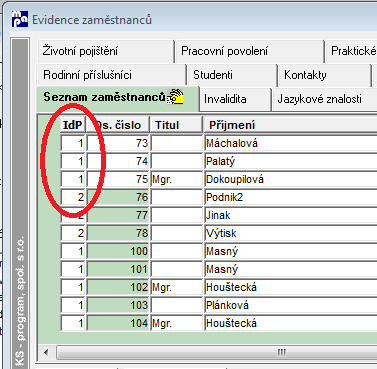
Task: Click the Mgr. title cell in row 104
Action: coord(176,323)
